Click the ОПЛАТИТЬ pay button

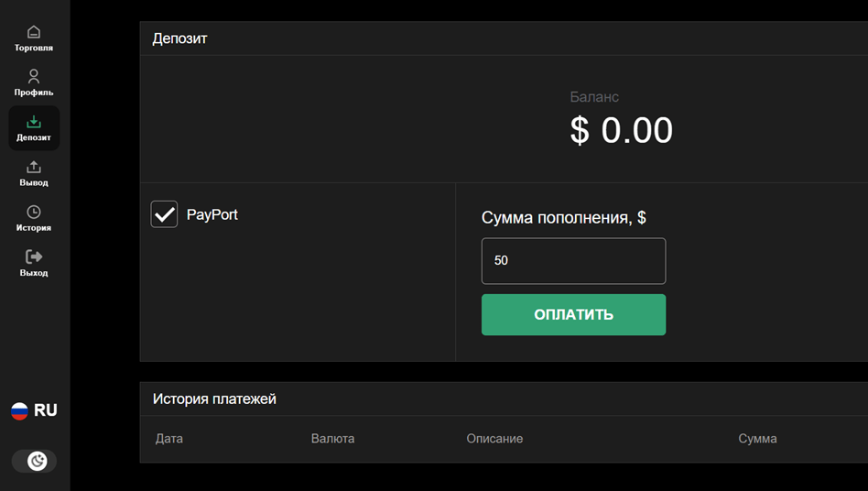573,314
